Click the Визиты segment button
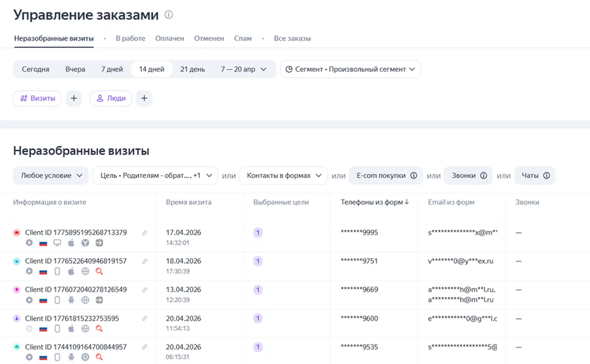 click(x=37, y=98)
